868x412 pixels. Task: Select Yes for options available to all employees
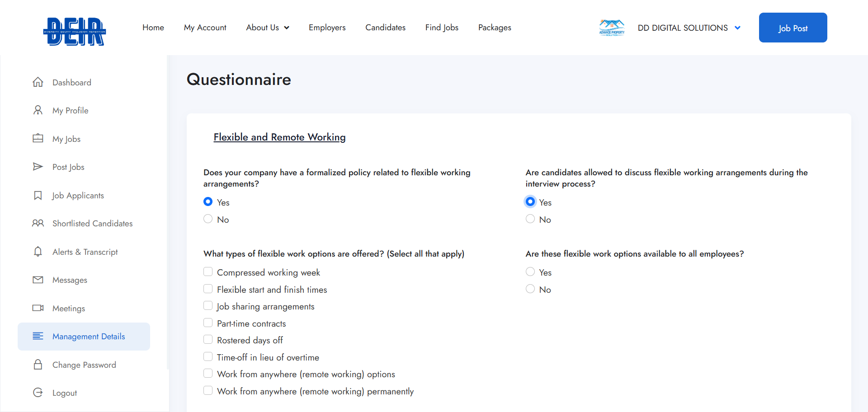[x=530, y=272]
